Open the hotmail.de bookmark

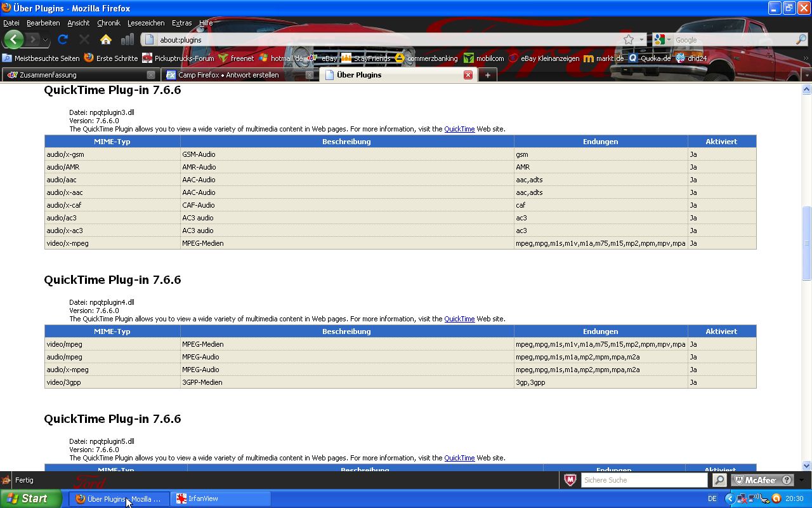pos(281,58)
